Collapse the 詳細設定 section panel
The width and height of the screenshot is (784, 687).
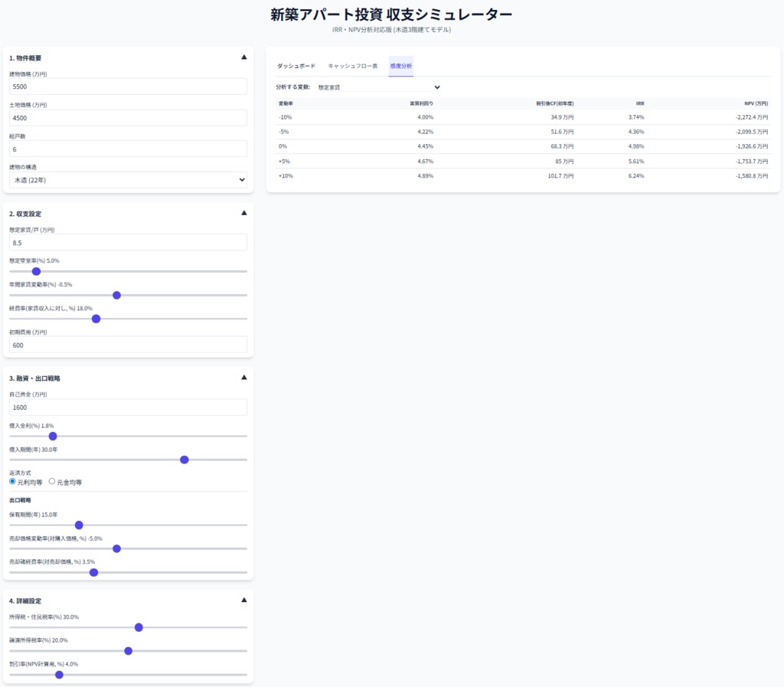coord(243,600)
